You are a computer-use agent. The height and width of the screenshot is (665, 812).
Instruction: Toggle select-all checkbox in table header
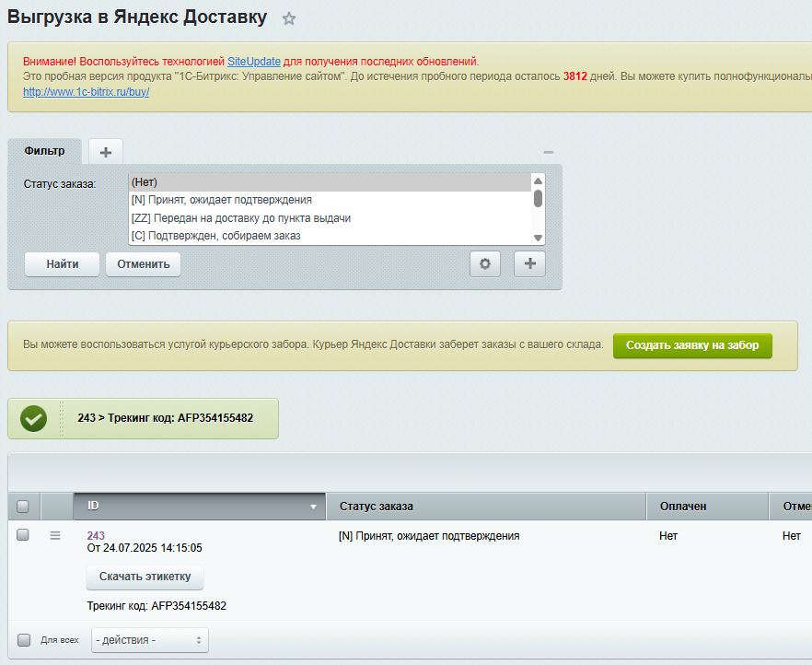pos(23,506)
